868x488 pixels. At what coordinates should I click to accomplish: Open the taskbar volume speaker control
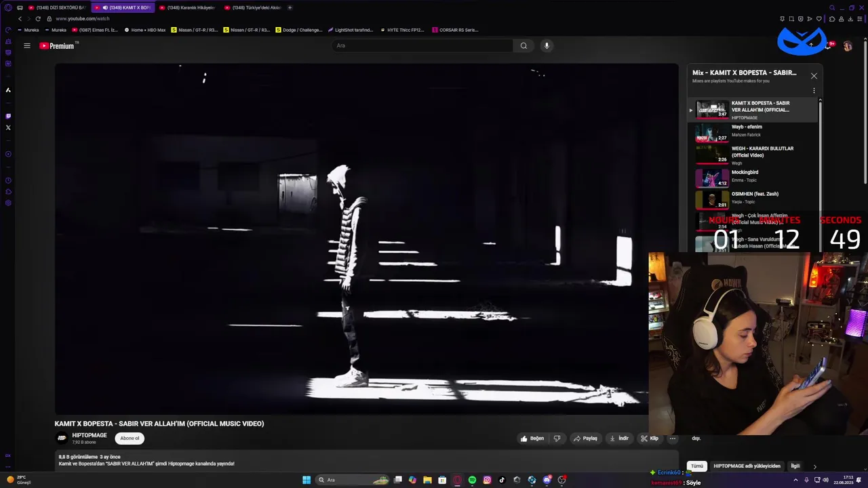click(x=826, y=480)
